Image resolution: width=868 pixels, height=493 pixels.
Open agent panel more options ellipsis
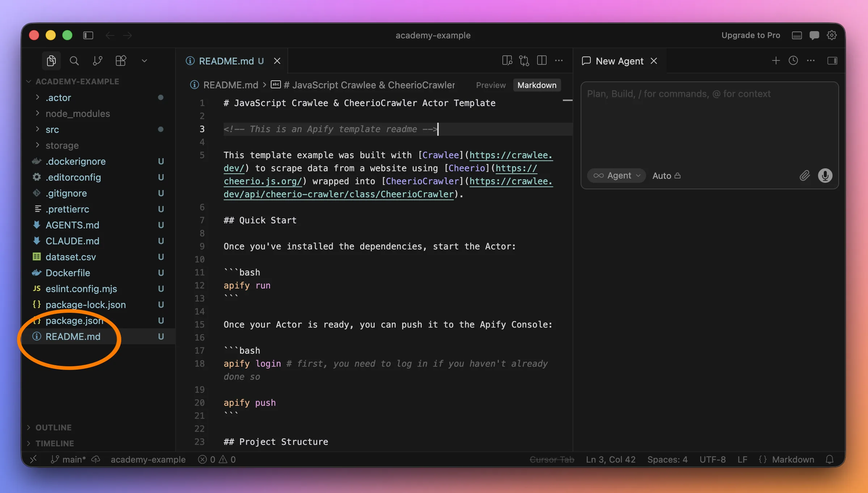[811, 60]
